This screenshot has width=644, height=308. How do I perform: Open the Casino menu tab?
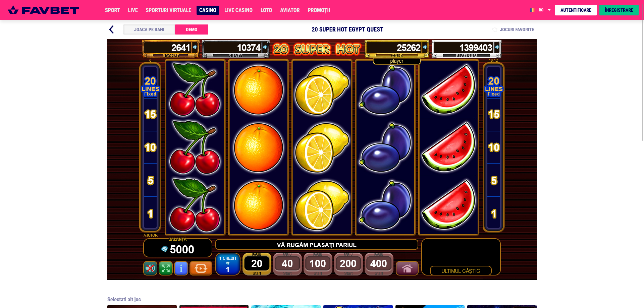208,10
